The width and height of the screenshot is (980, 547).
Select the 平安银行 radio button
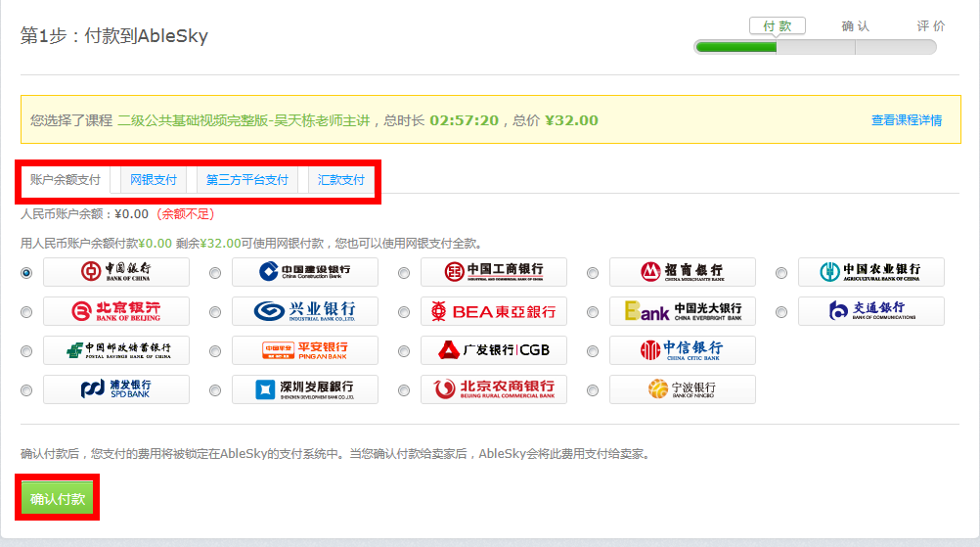coord(215,351)
